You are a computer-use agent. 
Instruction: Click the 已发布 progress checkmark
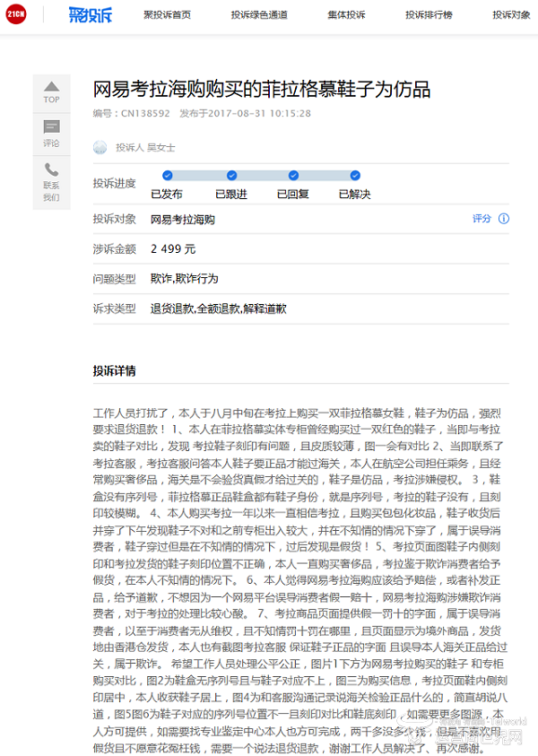click(x=167, y=176)
